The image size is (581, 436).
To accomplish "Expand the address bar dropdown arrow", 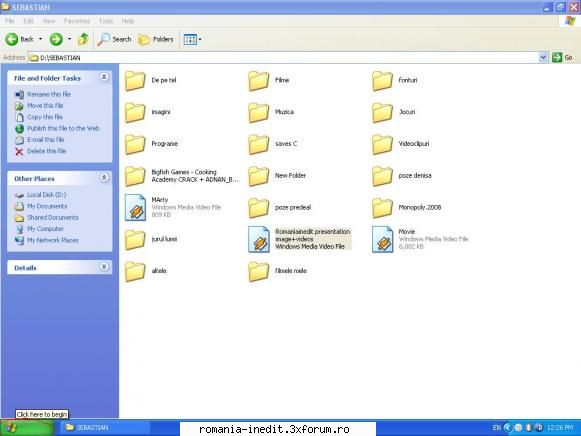I will 543,57.
